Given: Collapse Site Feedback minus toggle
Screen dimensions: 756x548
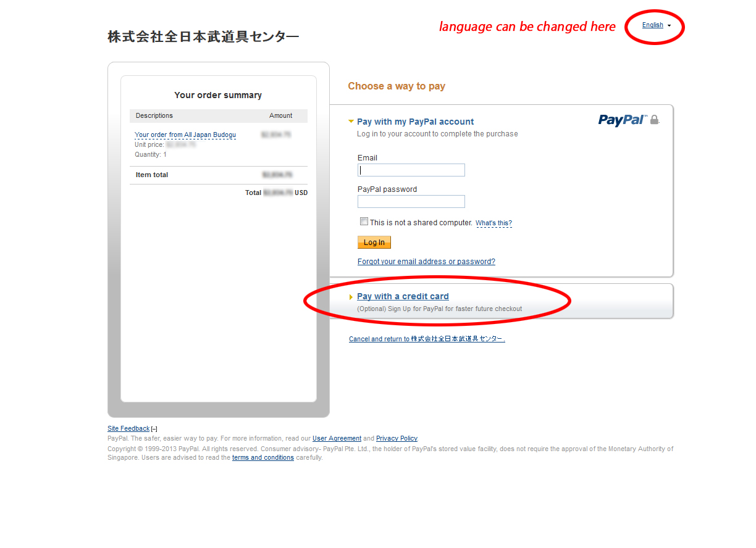Looking at the screenshot, I should click(154, 429).
